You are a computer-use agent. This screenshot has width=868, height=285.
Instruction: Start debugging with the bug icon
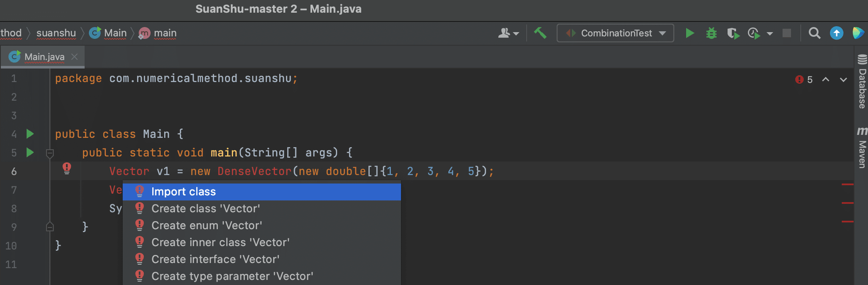coord(711,33)
